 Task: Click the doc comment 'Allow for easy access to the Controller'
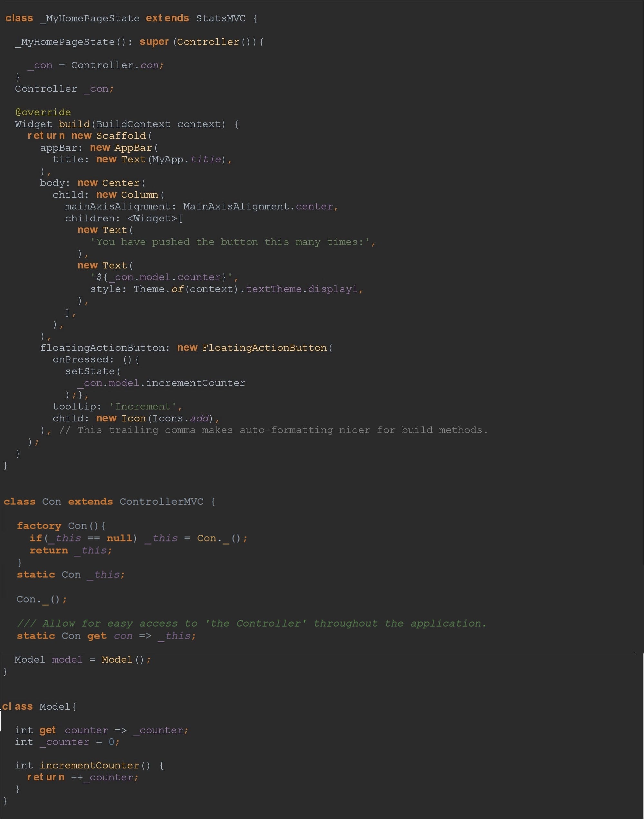pos(252,624)
